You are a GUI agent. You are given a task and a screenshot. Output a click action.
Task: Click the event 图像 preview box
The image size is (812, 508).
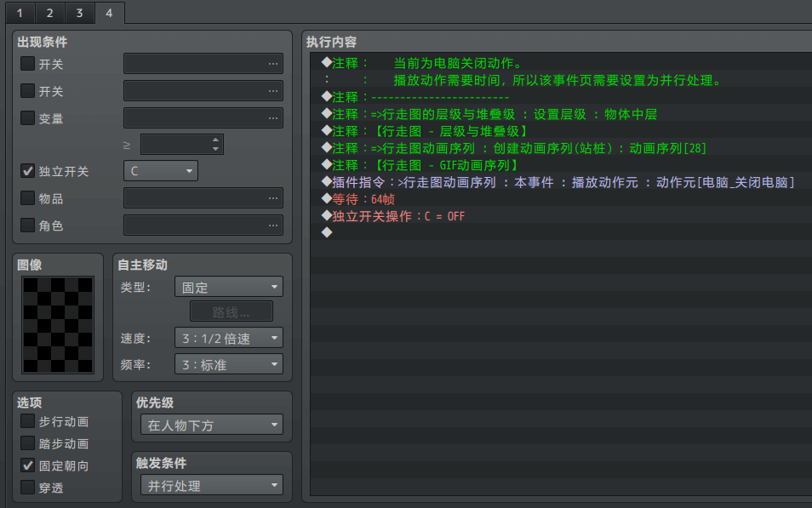point(59,324)
